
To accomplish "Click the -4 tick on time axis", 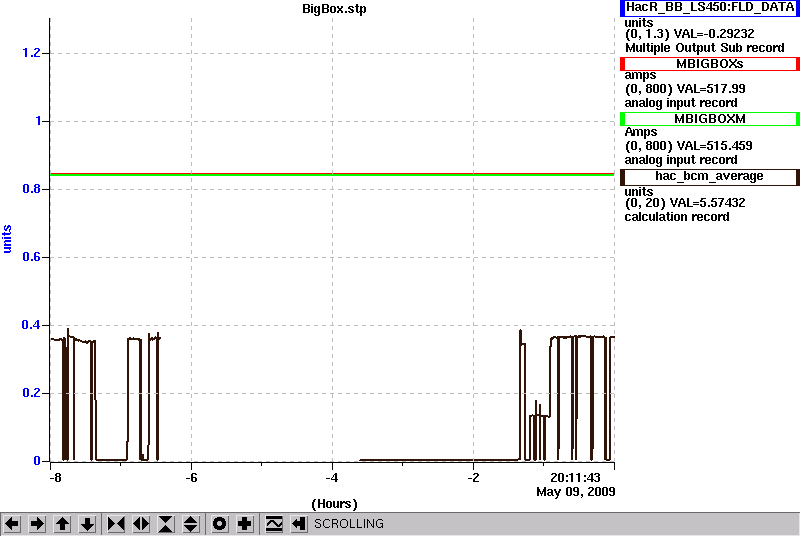I will (332, 478).
